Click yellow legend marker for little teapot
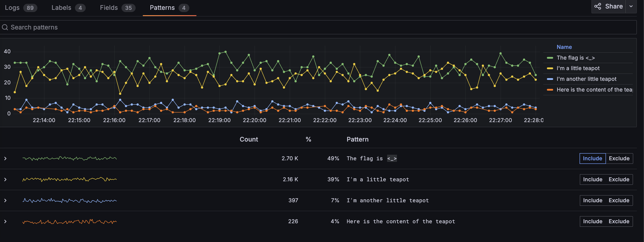Image resolution: width=644 pixels, height=242 pixels. click(x=550, y=68)
